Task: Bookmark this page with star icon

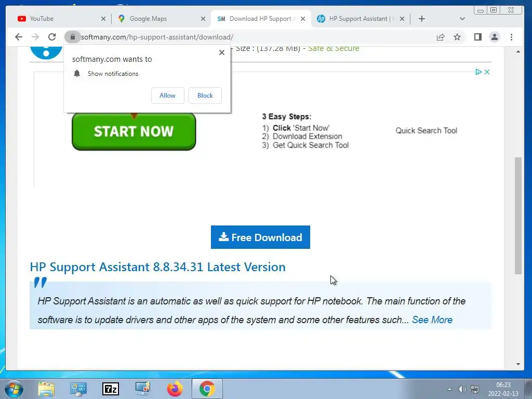Action: [457, 37]
